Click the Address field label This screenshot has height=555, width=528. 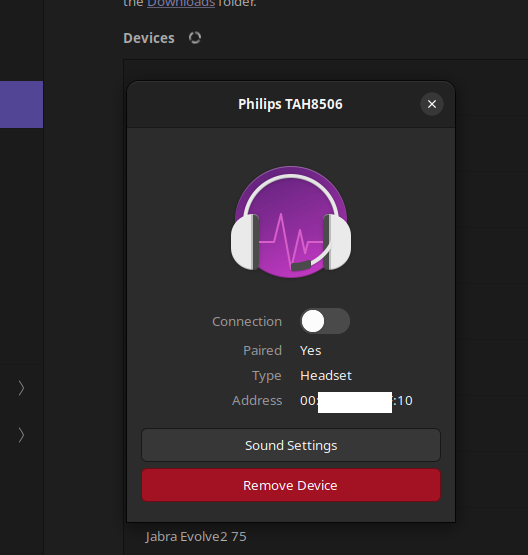[x=257, y=401]
